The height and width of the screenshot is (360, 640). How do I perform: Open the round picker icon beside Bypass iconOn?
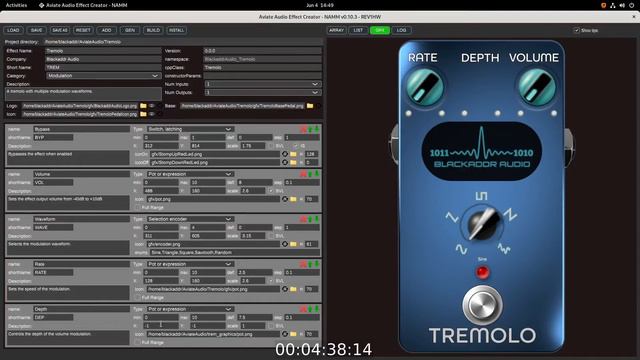(285, 154)
